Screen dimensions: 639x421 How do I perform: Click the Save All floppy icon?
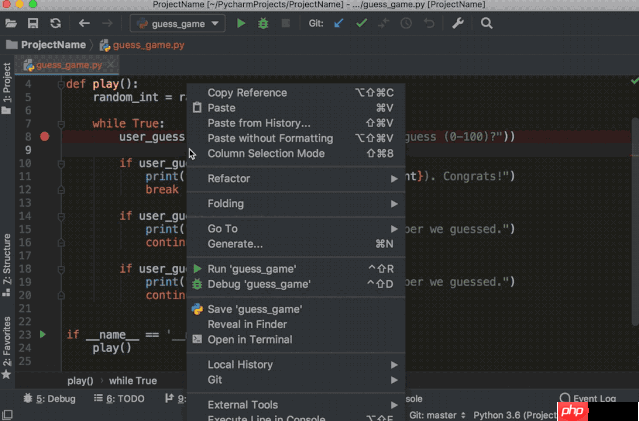[33, 23]
